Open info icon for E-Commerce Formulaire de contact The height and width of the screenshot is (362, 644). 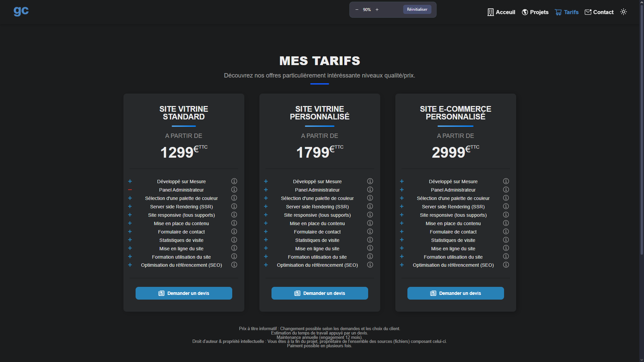click(x=506, y=231)
